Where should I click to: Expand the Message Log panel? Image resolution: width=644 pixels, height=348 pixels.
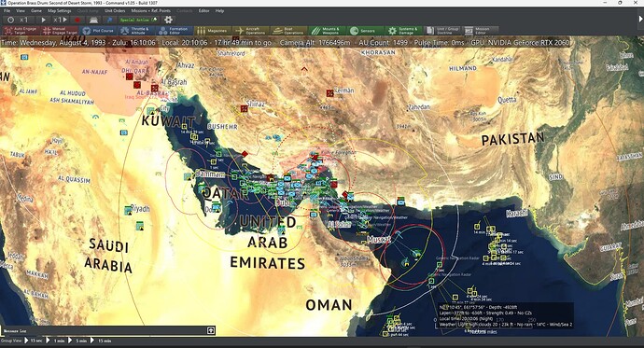211,330
